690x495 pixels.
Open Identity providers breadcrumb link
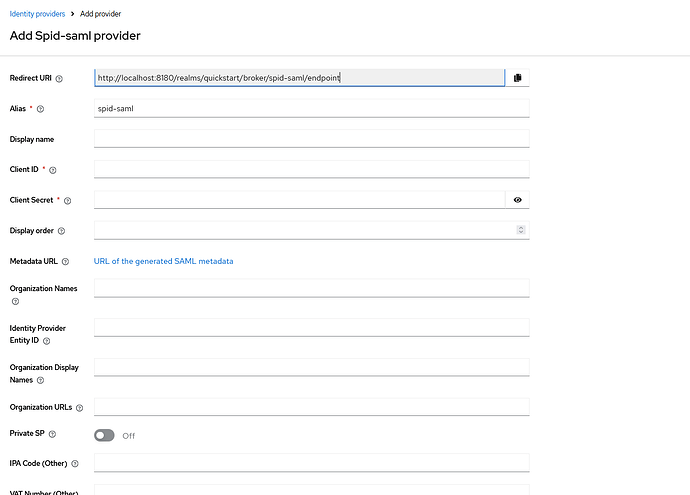click(37, 14)
